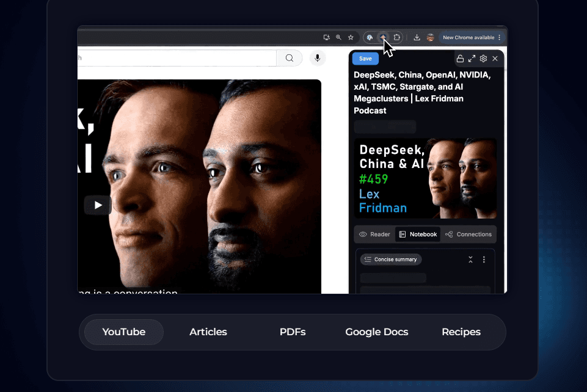The height and width of the screenshot is (392, 587).
Task: Expand the side panel to full size
Action: pyautogui.click(x=472, y=59)
